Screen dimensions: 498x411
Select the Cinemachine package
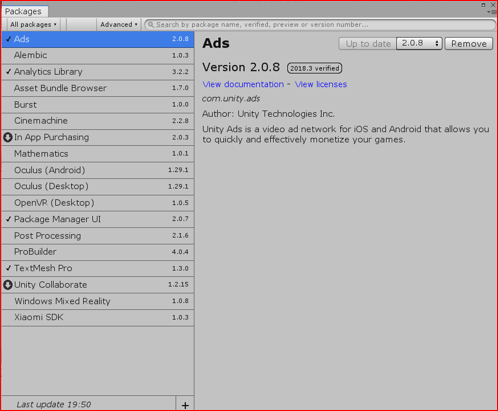[x=98, y=121]
